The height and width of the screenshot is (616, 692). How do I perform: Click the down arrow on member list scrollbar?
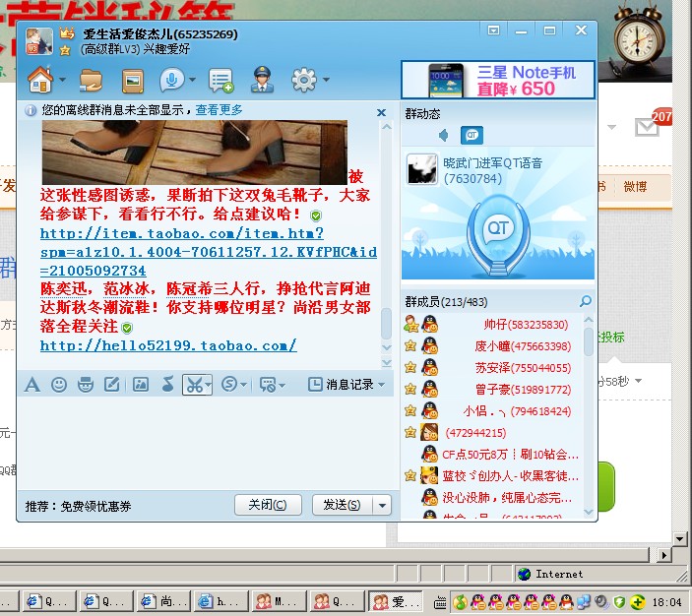589,512
